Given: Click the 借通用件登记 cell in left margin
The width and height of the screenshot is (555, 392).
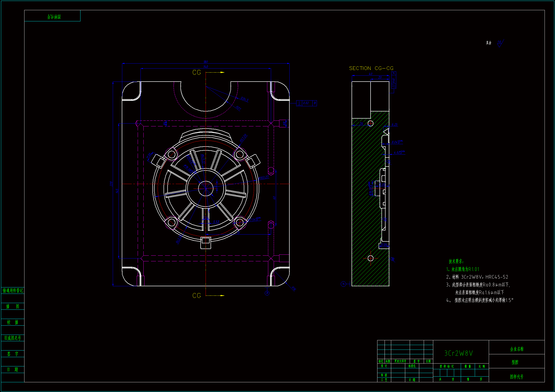Looking at the screenshot, I should coord(13,291).
